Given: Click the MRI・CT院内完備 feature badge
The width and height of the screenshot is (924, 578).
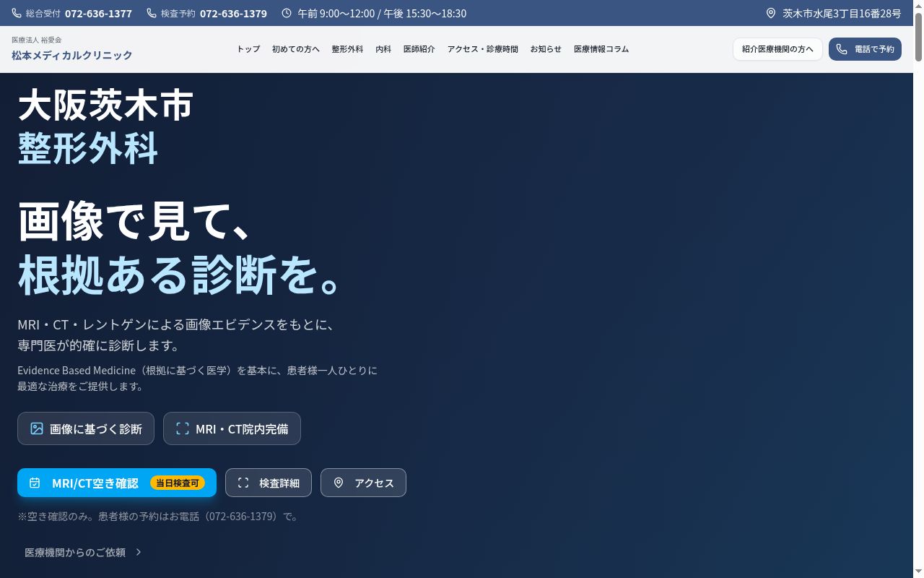Looking at the screenshot, I should (x=232, y=428).
